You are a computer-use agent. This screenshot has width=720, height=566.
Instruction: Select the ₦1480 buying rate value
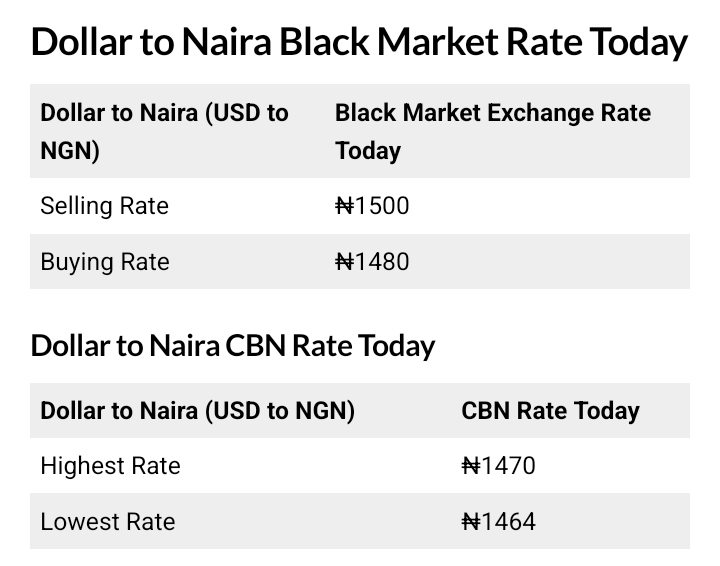pos(372,262)
